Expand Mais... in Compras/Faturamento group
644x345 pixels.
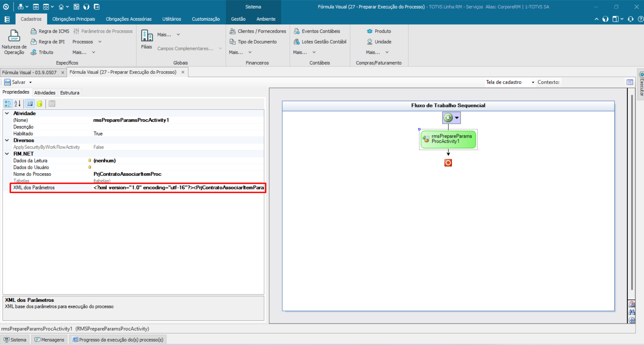pos(377,52)
